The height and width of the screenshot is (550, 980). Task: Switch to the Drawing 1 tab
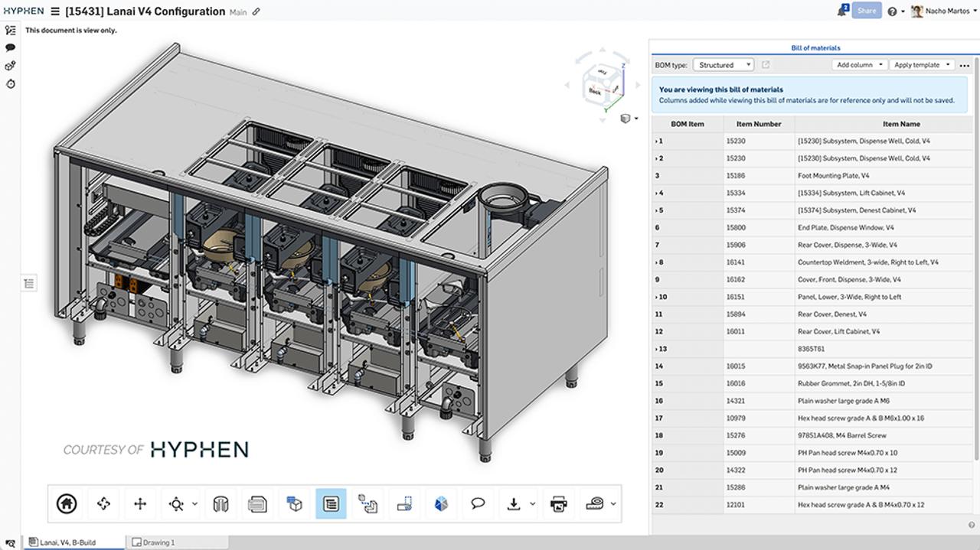[x=161, y=542]
